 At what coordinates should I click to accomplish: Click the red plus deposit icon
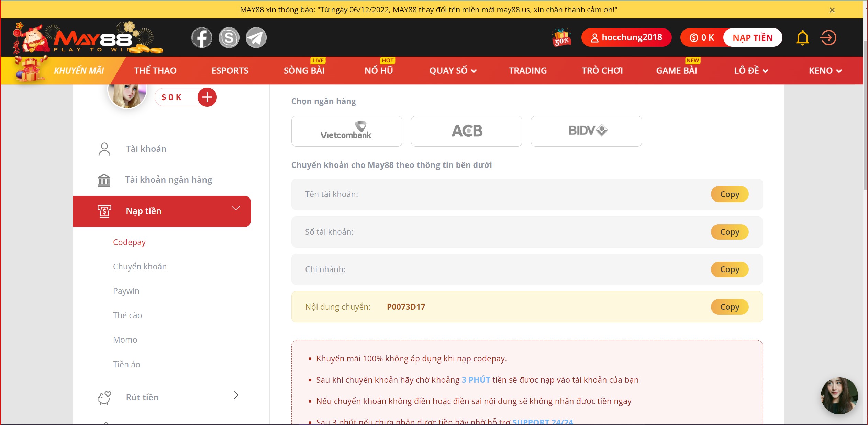coord(207,97)
